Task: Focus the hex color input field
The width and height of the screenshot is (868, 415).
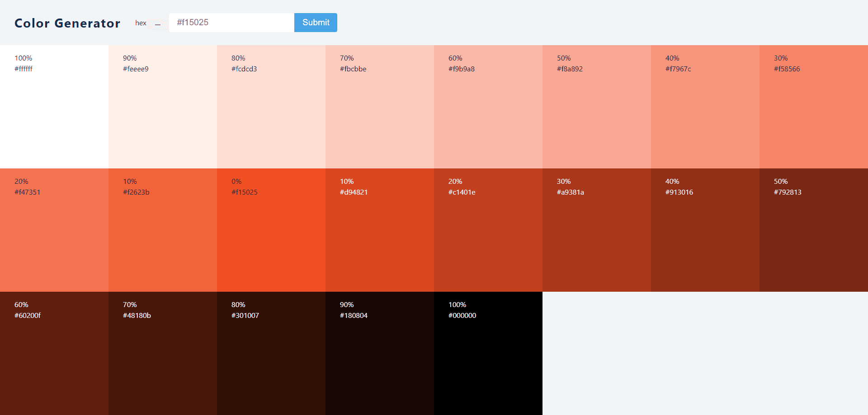Action: 231,23
